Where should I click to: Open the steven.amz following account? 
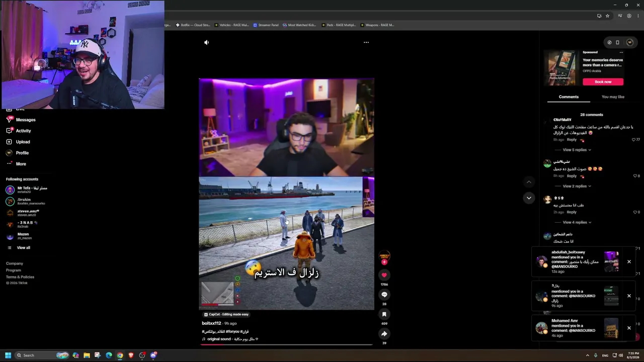coord(23,213)
